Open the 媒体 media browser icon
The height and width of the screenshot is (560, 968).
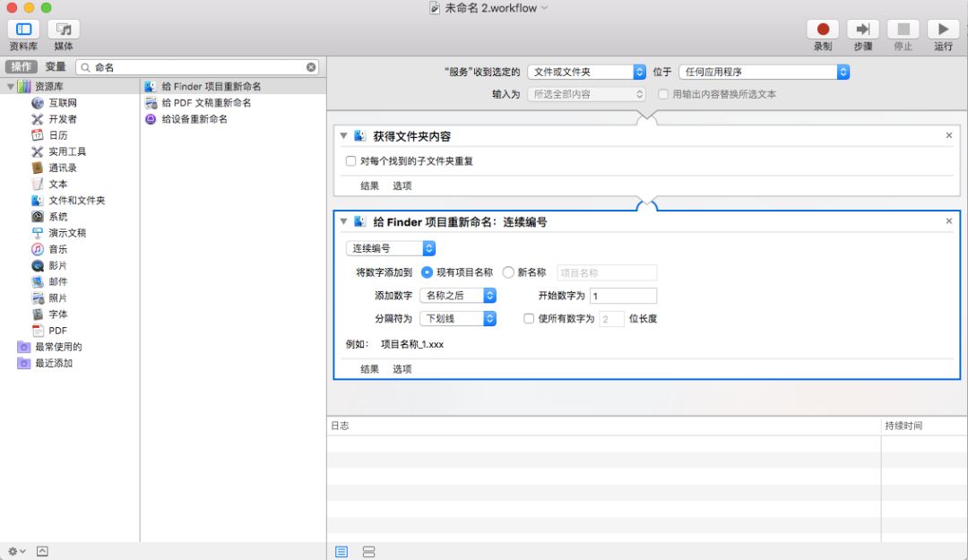pyautogui.click(x=64, y=30)
